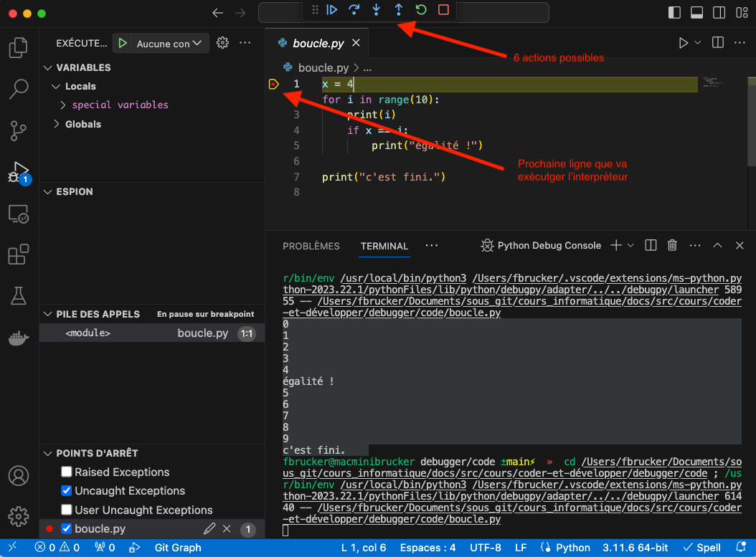Select the <module> call stack frame

[88, 333]
